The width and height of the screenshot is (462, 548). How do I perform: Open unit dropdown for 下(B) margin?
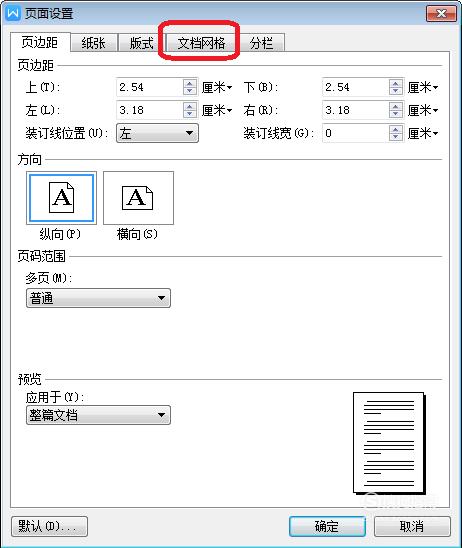click(x=423, y=87)
